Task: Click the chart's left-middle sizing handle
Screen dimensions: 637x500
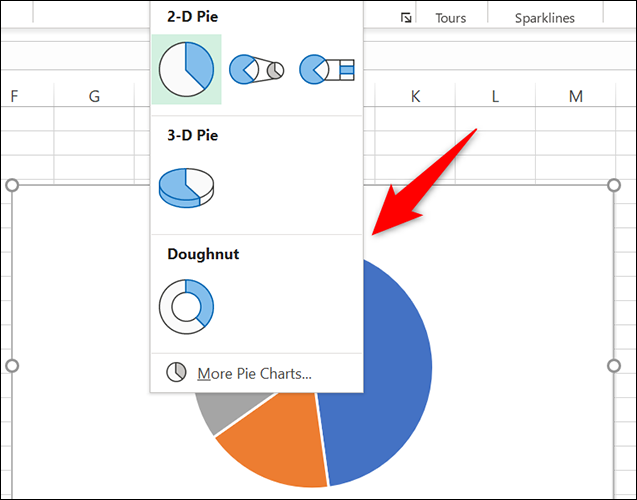Action: click(12, 366)
